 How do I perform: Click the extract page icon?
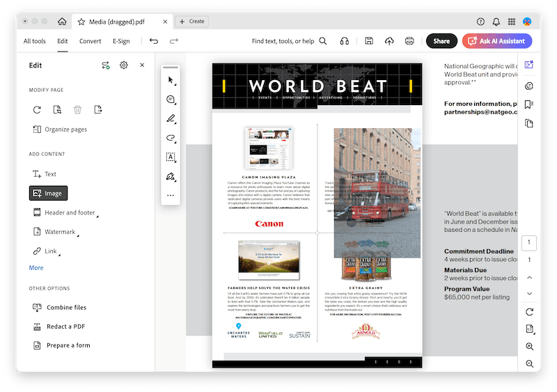tap(57, 109)
